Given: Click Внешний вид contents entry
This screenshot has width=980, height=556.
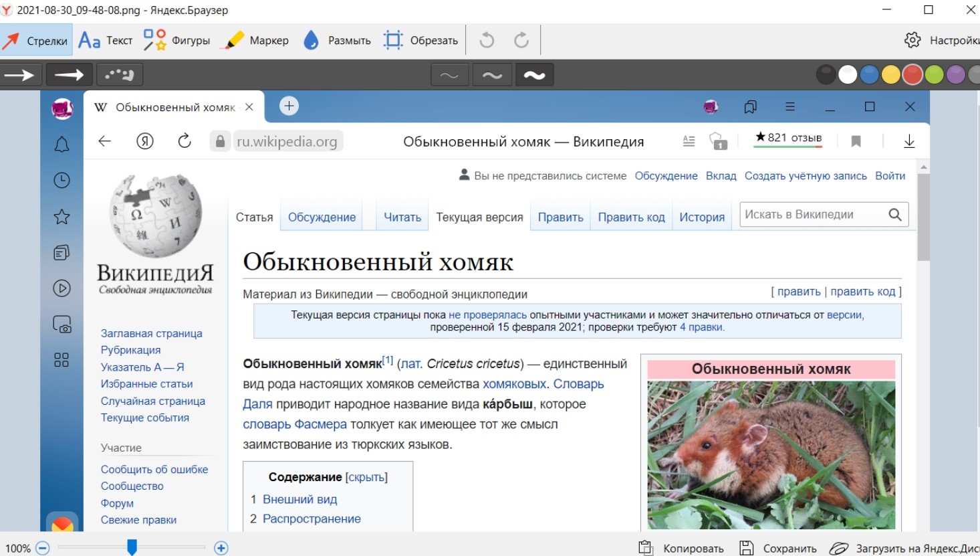Looking at the screenshot, I should tap(299, 499).
